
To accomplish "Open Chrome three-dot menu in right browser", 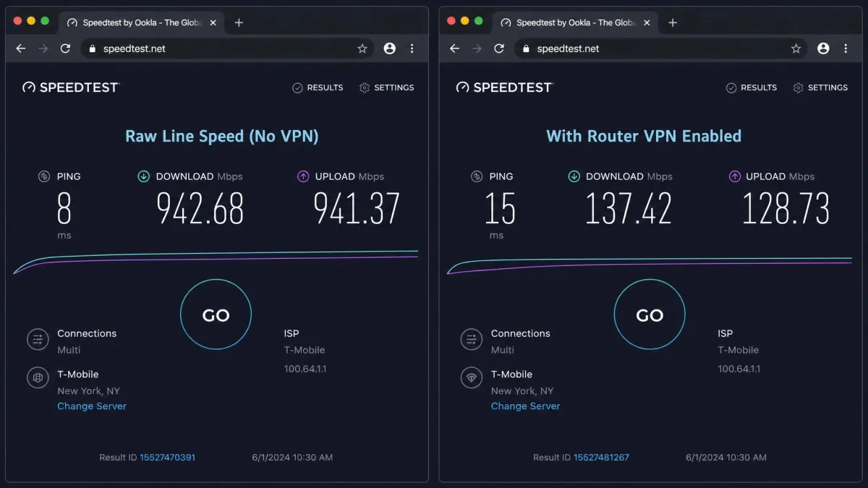I will coord(846,48).
